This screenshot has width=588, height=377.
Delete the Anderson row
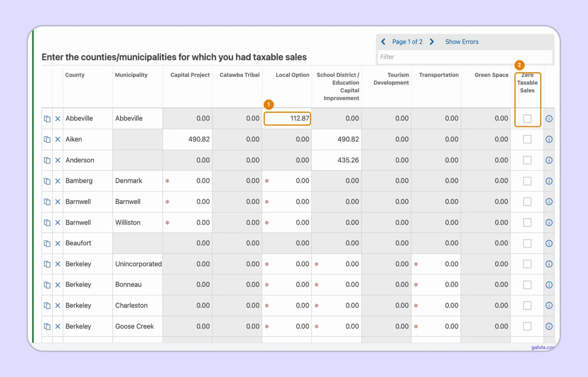point(58,160)
